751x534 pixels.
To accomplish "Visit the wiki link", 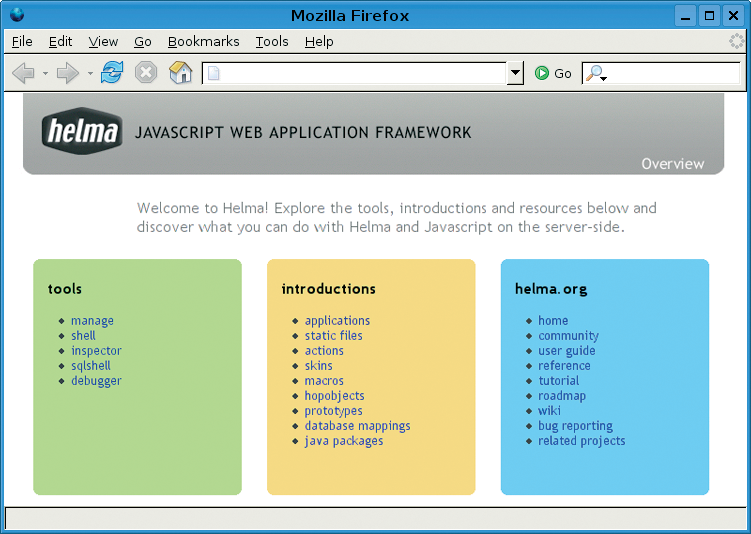I will pos(549,410).
